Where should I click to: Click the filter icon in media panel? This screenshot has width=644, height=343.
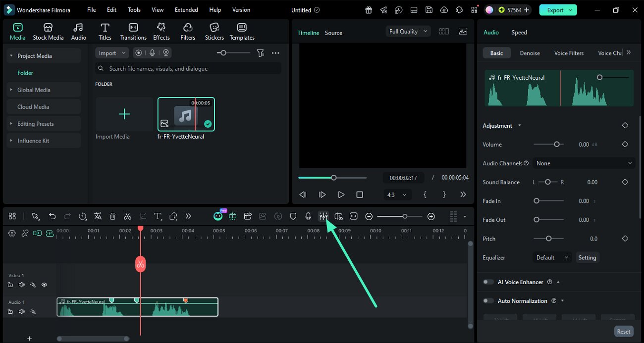pyautogui.click(x=260, y=53)
